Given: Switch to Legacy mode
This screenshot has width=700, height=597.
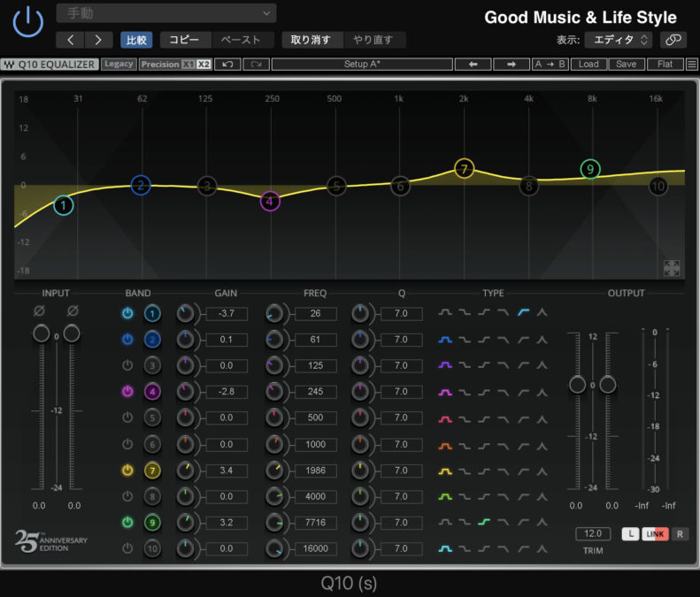Looking at the screenshot, I should point(119,65).
